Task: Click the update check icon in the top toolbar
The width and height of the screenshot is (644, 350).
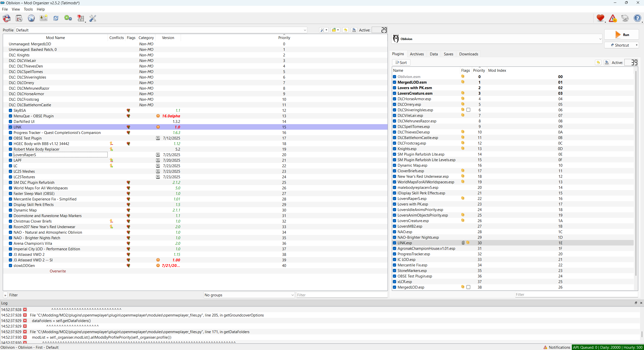Action: tap(625, 18)
